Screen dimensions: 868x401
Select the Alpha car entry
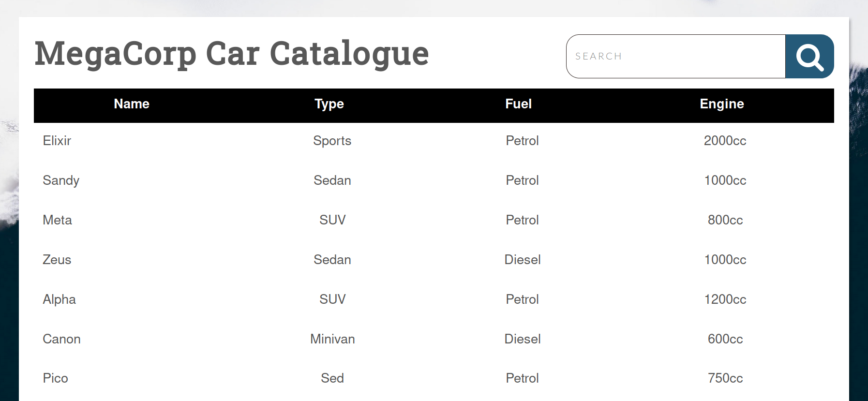(x=60, y=299)
